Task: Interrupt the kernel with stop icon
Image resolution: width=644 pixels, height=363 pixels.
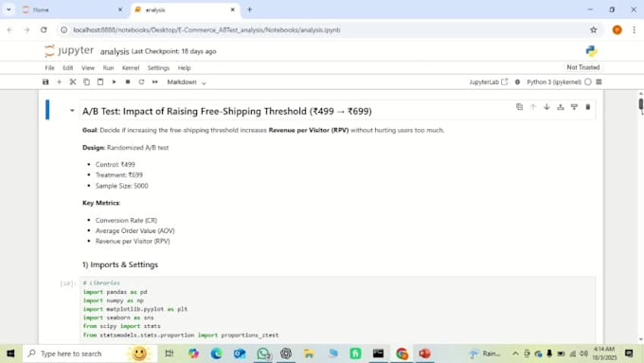Action: click(x=128, y=82)
